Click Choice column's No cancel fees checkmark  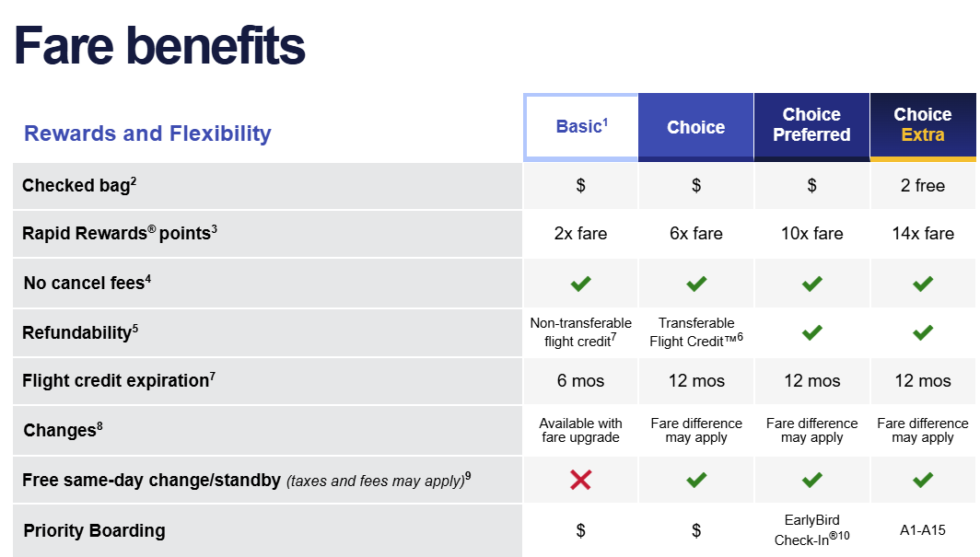[696, 284]
